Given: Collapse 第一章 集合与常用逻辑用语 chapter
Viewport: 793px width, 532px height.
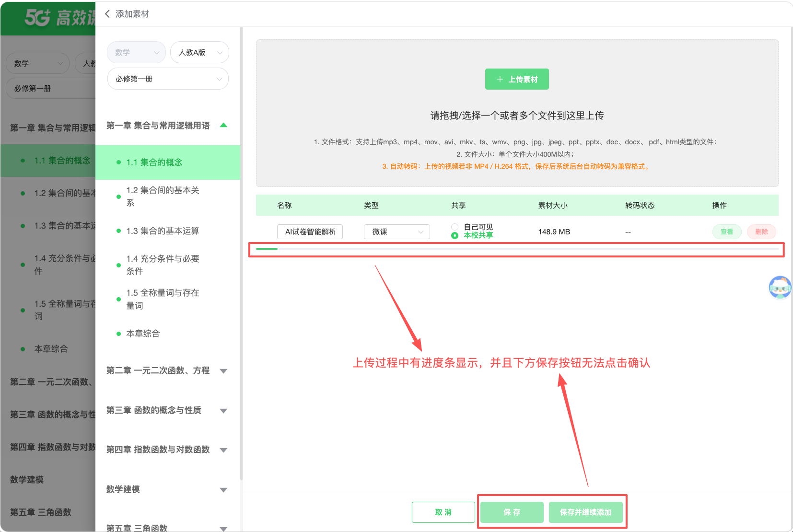Looking at the screenshot, I should (223, 125).
